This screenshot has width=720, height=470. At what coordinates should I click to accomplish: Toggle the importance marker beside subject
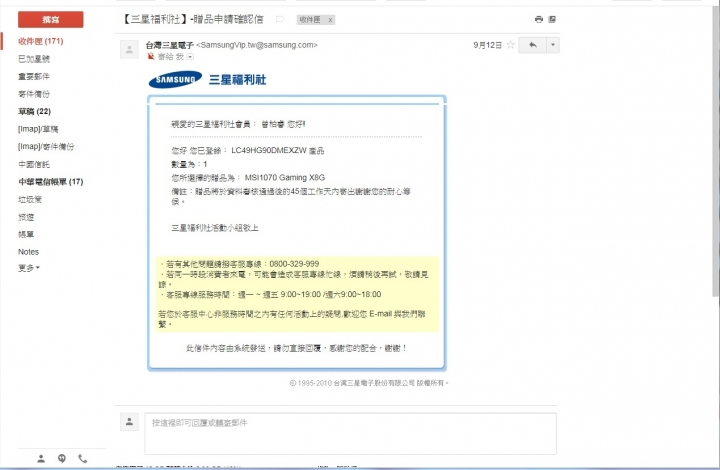click(280, 19)
